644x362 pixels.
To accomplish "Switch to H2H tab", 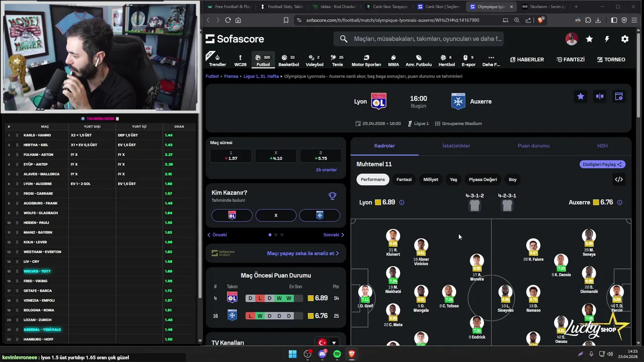I will click(x=602, y=146).
